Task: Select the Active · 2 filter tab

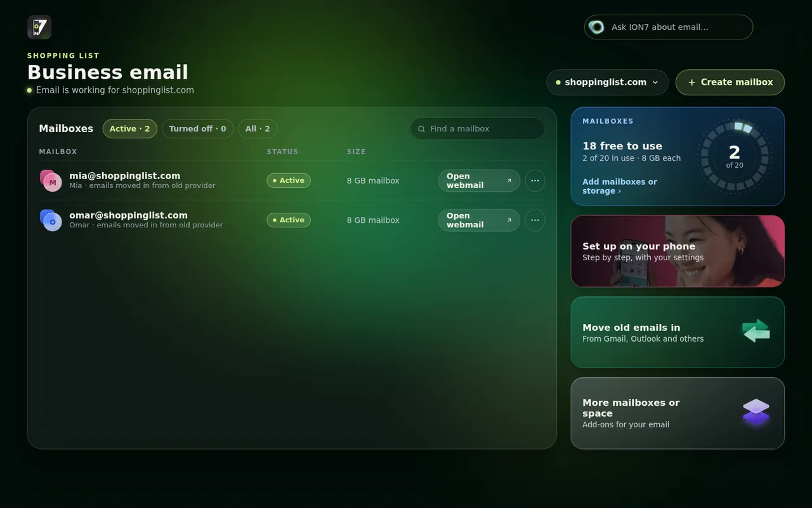Action: [130, 129]
